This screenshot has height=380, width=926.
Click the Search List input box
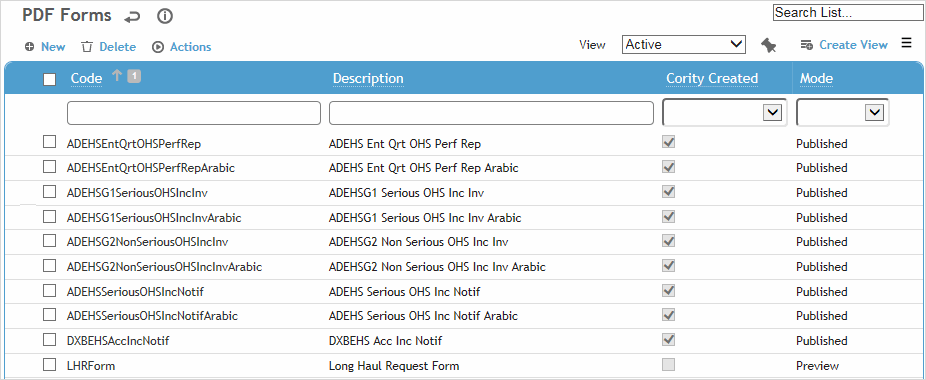pyautogui.click(x=849, y=12)
